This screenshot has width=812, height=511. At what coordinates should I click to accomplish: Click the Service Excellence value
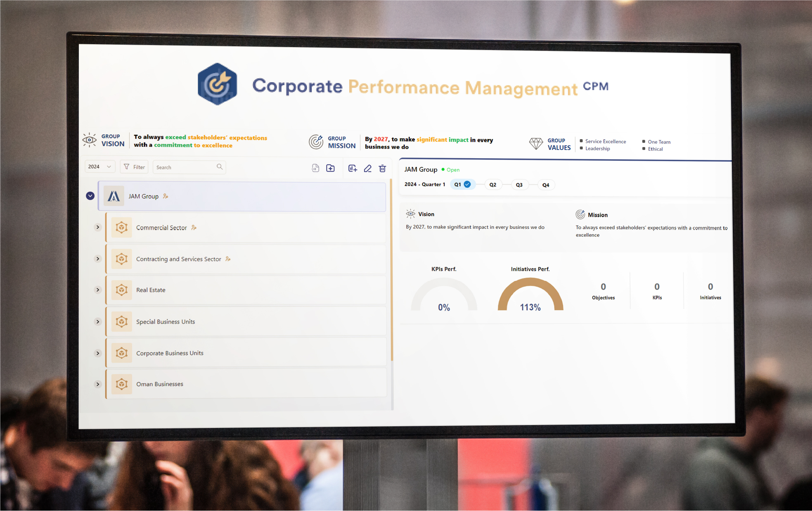click(606, 141)
